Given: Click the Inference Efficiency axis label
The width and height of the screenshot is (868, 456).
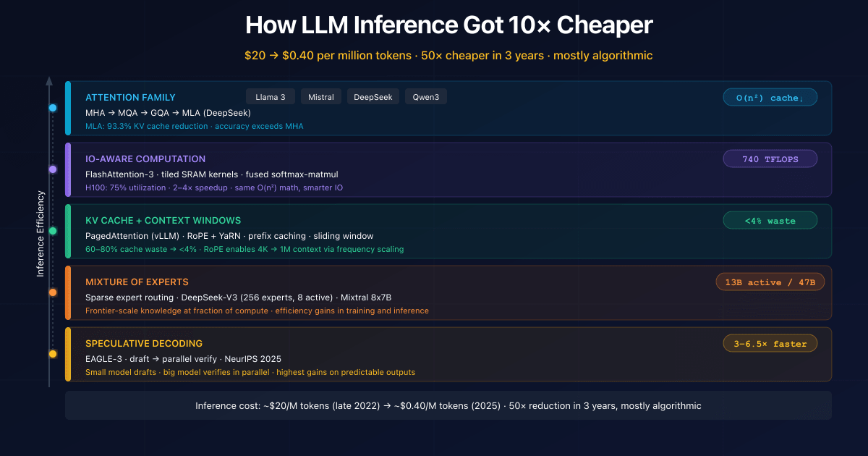Looking at the screenshot, I should pos(41,234).
